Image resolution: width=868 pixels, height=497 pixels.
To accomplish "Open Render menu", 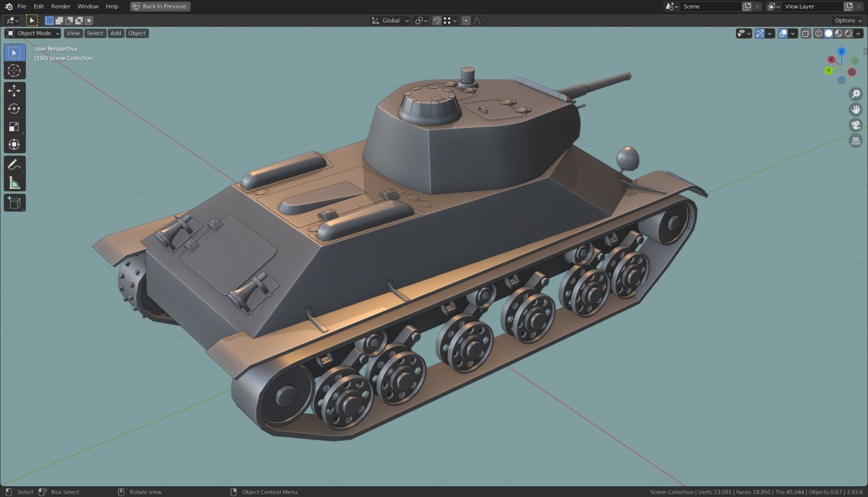I will [61, 6].
